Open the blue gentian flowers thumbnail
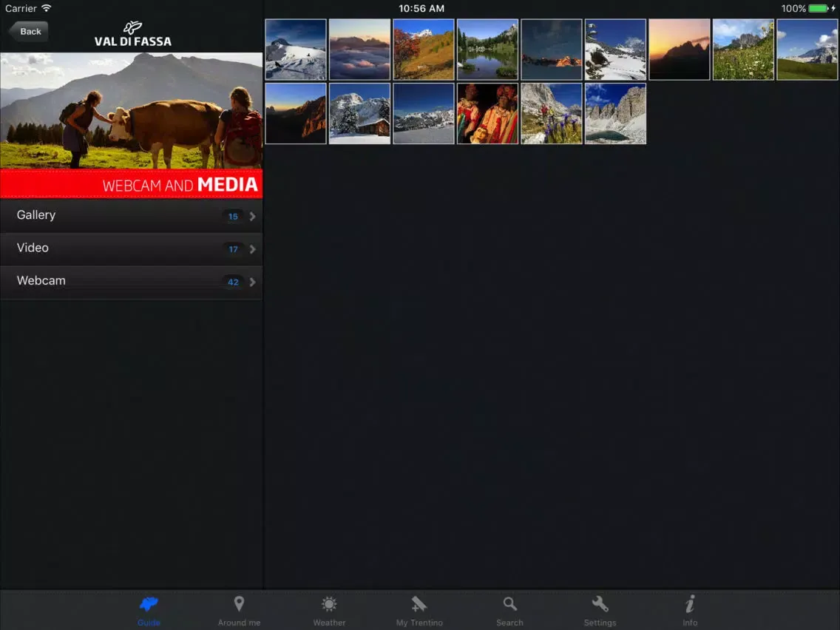 point(552,114)
